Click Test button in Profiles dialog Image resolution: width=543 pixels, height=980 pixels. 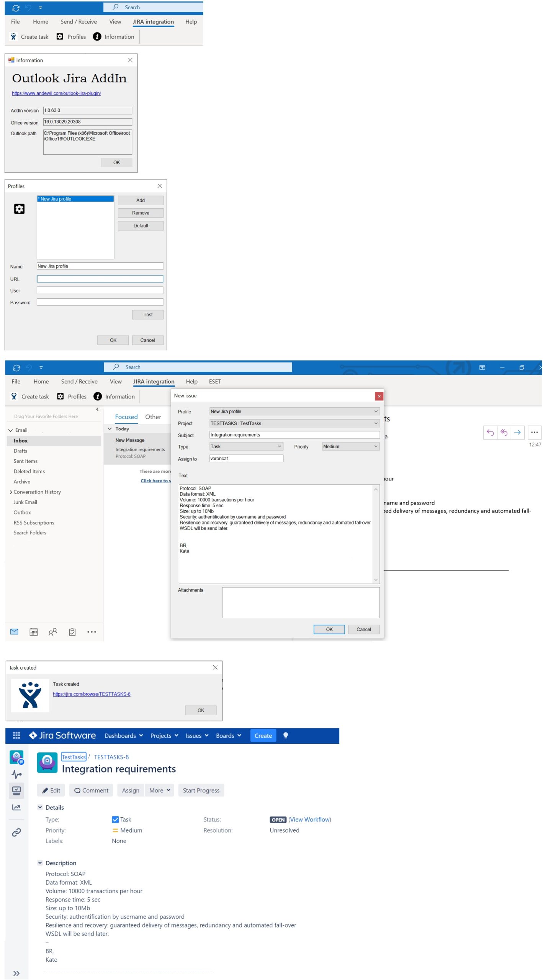pos(148,314)
